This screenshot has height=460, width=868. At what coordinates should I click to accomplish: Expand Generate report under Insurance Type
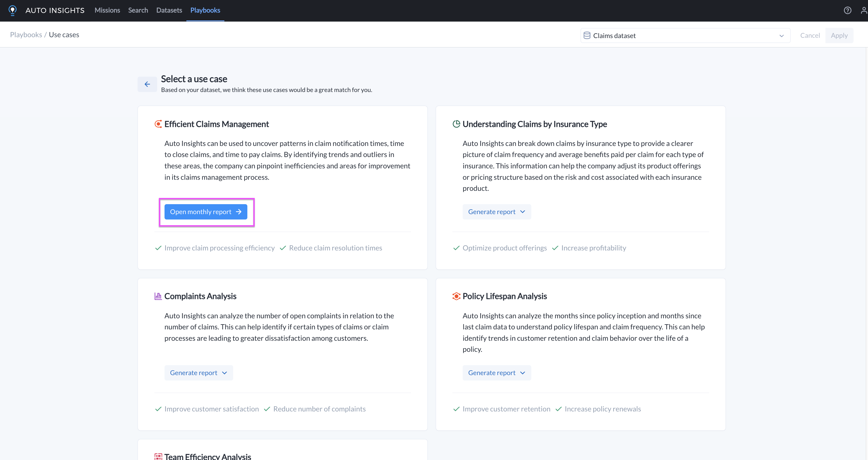coord(496,212)
